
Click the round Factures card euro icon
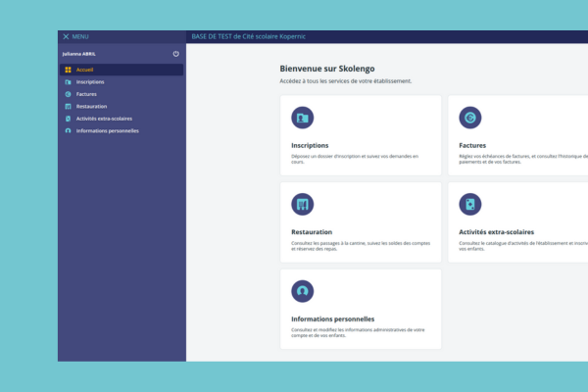tap(469, 118)
